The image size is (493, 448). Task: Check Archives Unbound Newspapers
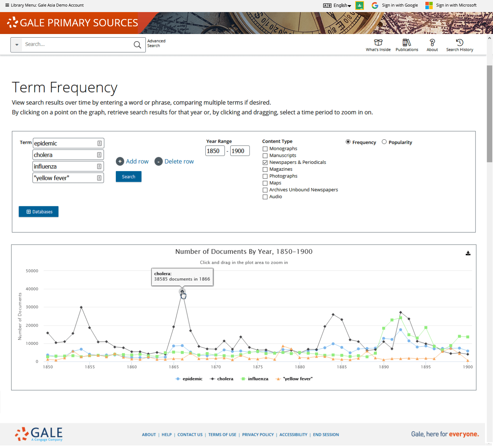pos(265,190)
